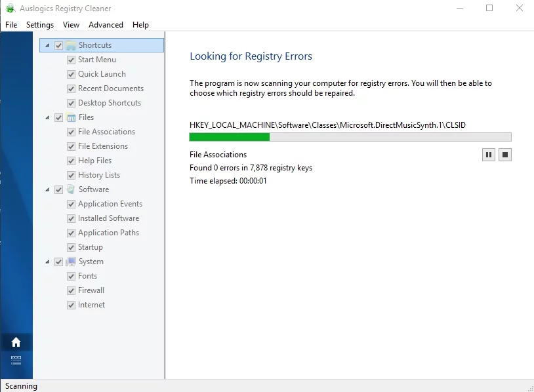The height and width of the screenshot is (392, 534).
Task: Select the History Lists item
Action: click(x=99, y=175)
